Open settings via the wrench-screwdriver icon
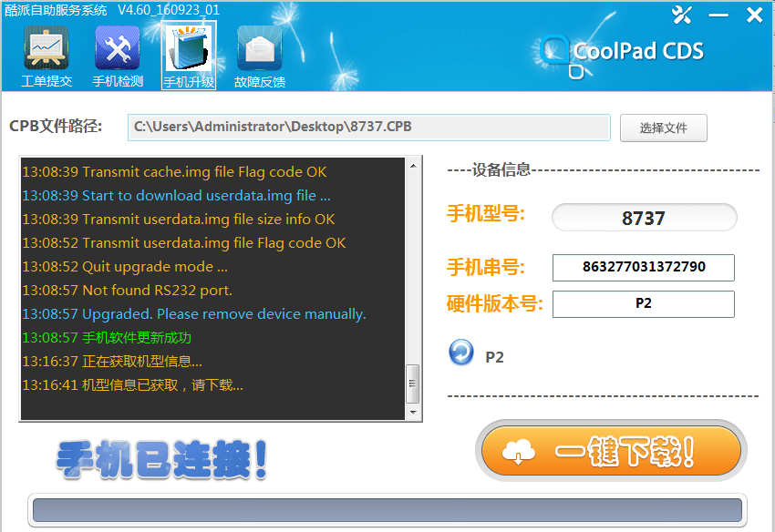Viewport: 775px width, 532px height. pos(682,15)
